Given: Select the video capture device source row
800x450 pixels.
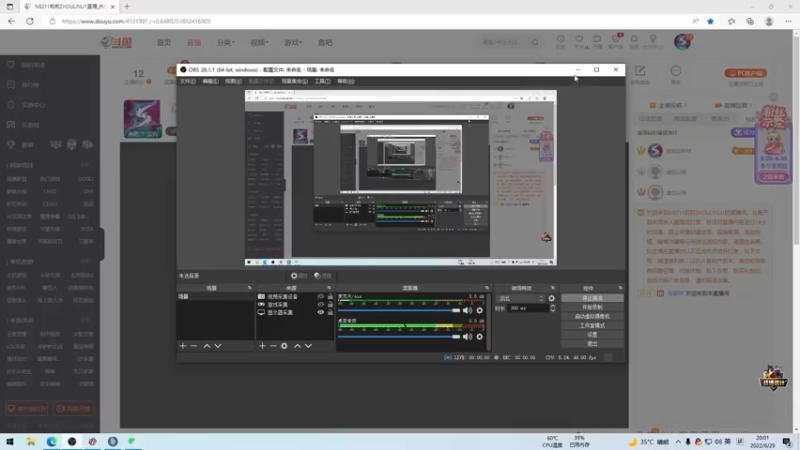Looking at the screenshot, I should point(295,296).
